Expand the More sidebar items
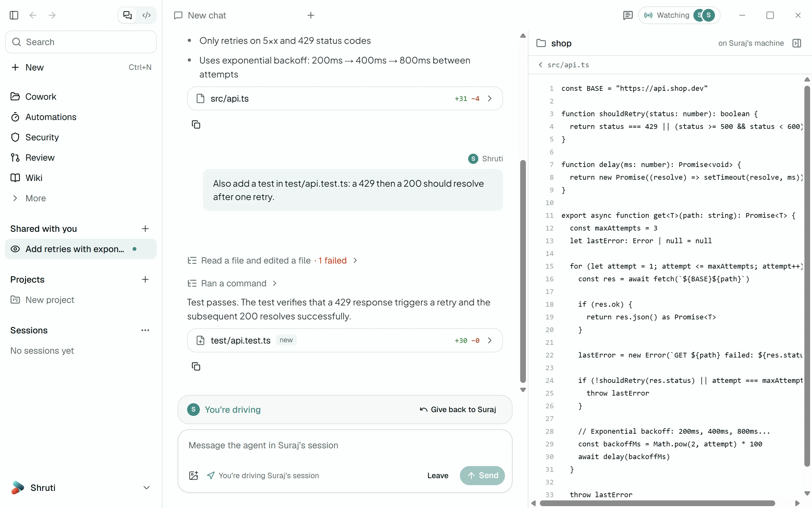 point(81,198)
